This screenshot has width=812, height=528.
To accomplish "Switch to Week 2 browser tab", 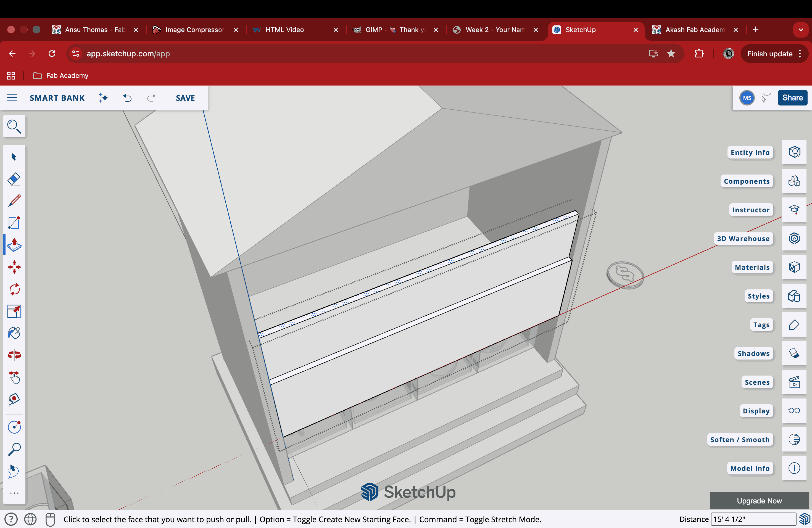I will 494,30.
